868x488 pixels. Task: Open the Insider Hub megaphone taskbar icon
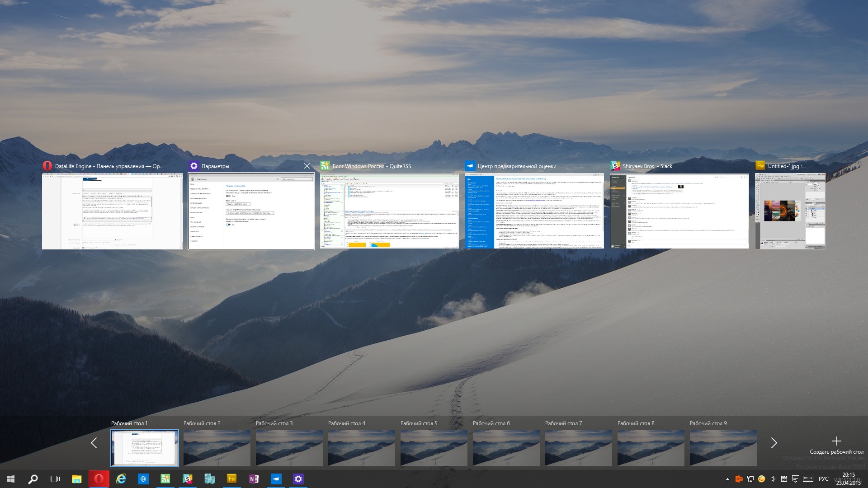276,479
